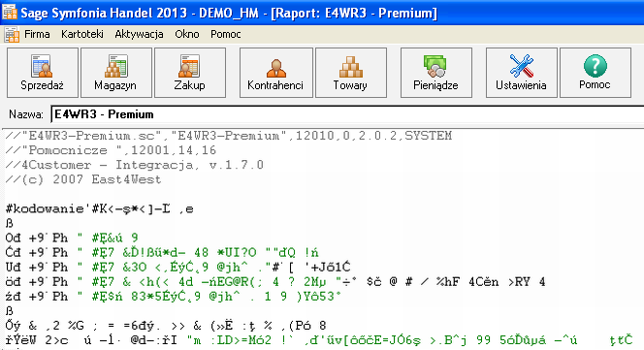Click the application icon in the title bar
644x350 pixels.
(x=10, y=12)
